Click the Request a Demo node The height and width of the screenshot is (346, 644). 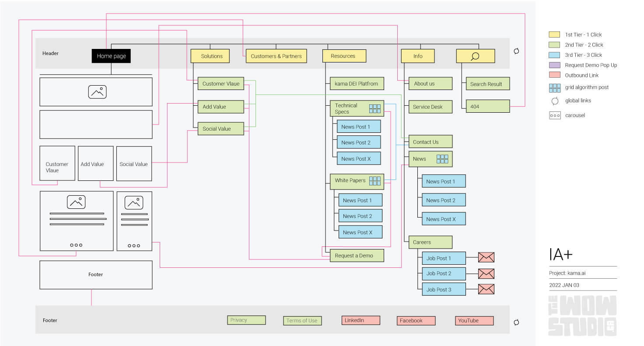pos(357,256)
